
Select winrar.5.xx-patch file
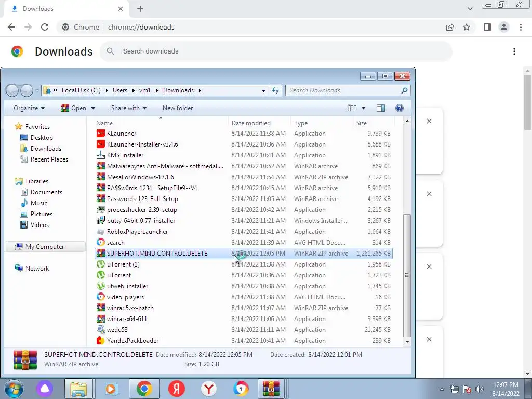point(130,308)
